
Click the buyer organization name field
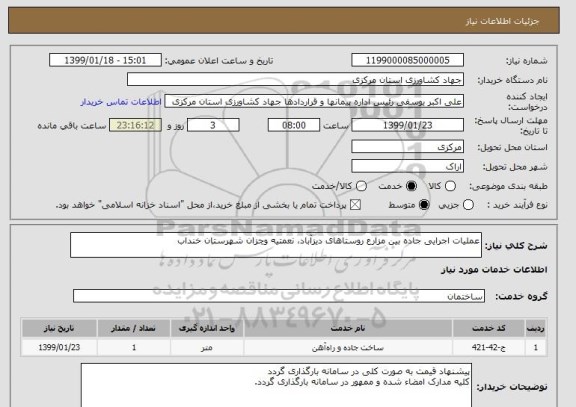(295, 79)
